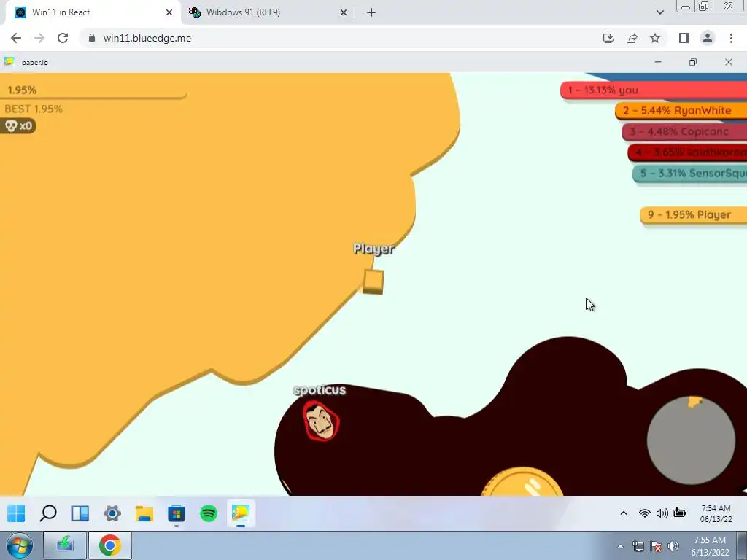Open the Chrome profile avatar
The height and width of the screenshot is (560, 747).
tap(708, 38)
